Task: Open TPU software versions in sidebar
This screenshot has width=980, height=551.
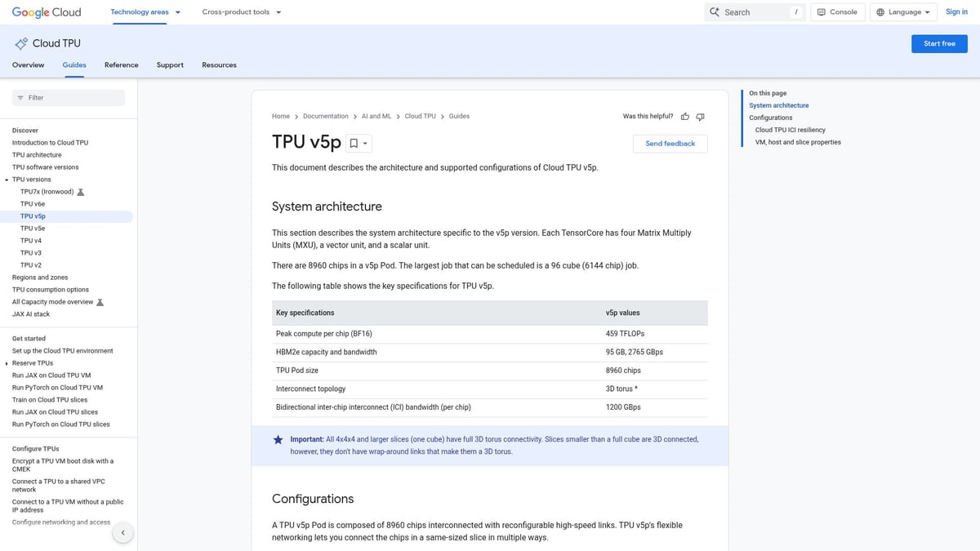Action: click(46, 167)
